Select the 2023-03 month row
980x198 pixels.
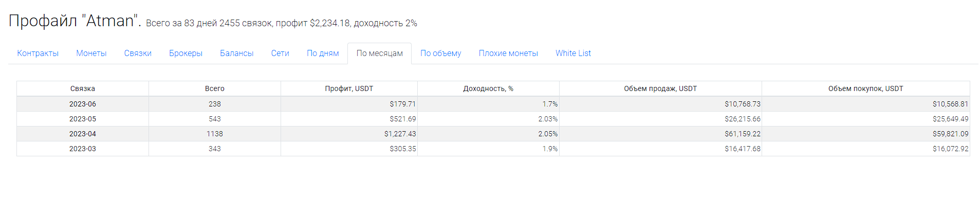[x=493, y=149]
